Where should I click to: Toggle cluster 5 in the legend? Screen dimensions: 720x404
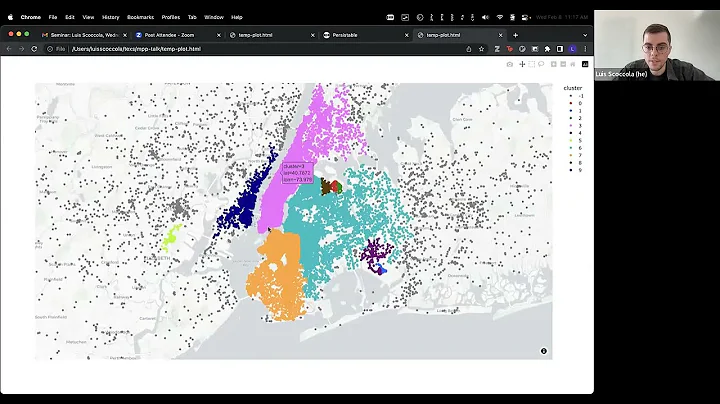point(575,140)
